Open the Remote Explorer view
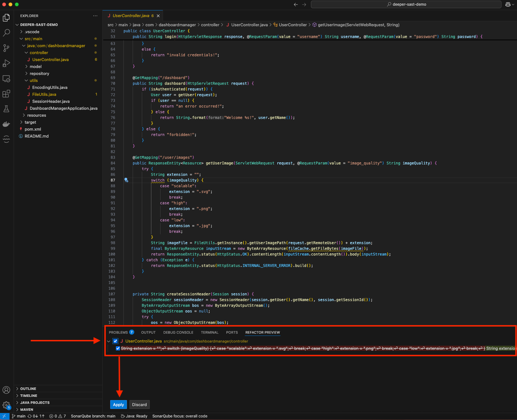 [6, 79]
